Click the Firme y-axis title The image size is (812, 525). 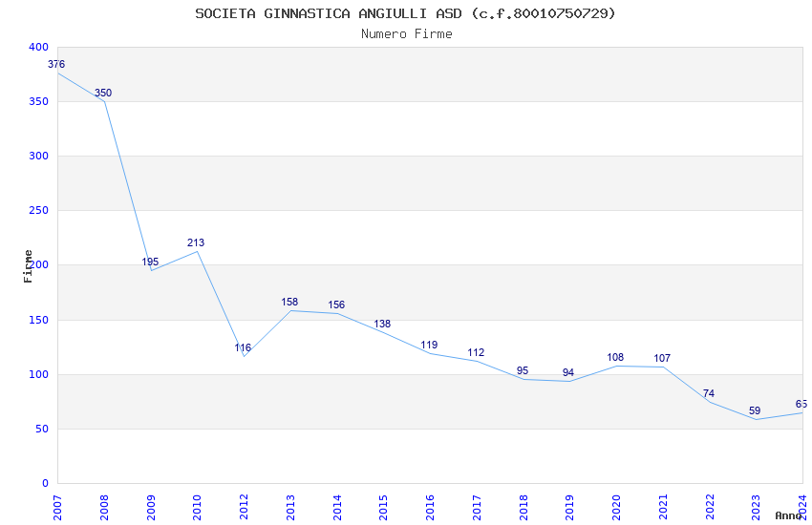tap(28, 266)
